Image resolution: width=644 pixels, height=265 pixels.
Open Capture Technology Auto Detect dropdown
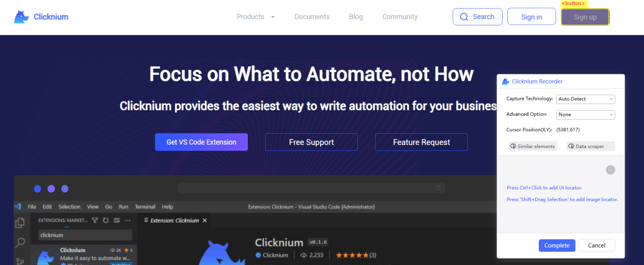[x=586, y=99]
